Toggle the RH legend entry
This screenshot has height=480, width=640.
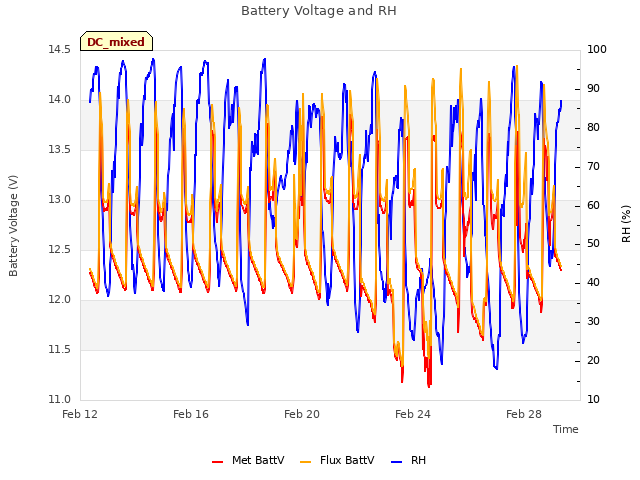click(x=408, y=460)
